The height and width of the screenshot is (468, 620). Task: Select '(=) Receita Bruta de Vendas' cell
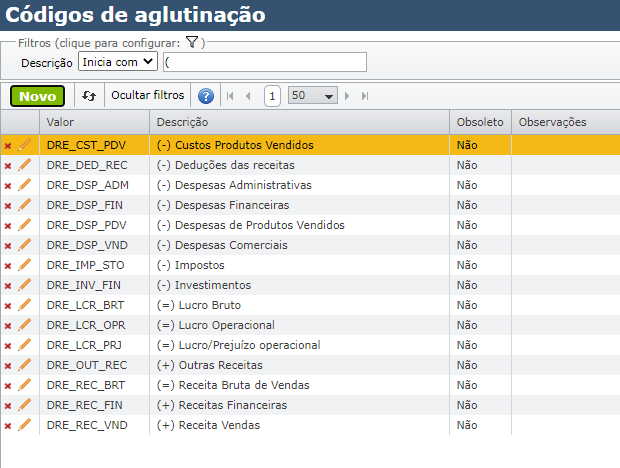tap(300, 385)
